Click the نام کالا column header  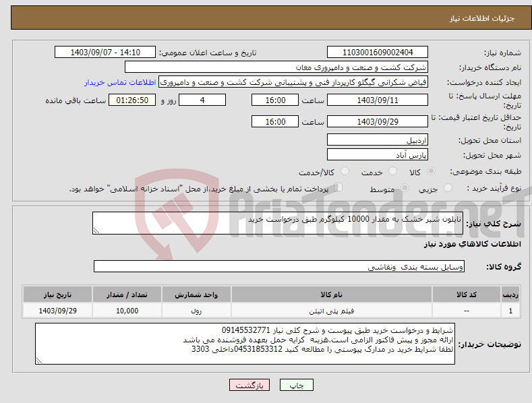[x=332, y=294]
